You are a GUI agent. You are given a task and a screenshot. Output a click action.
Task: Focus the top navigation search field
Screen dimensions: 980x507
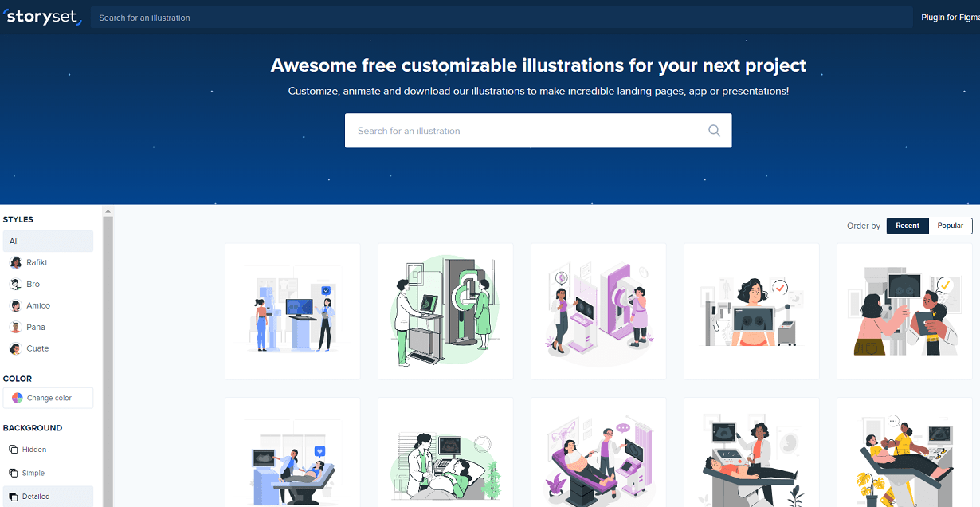pos(500,18)
